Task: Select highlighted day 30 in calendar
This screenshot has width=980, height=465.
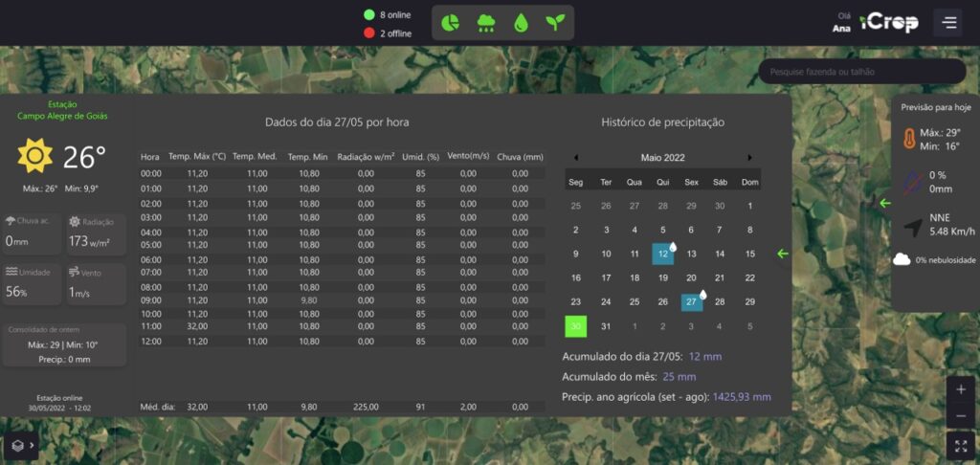Action: [575, 326]
